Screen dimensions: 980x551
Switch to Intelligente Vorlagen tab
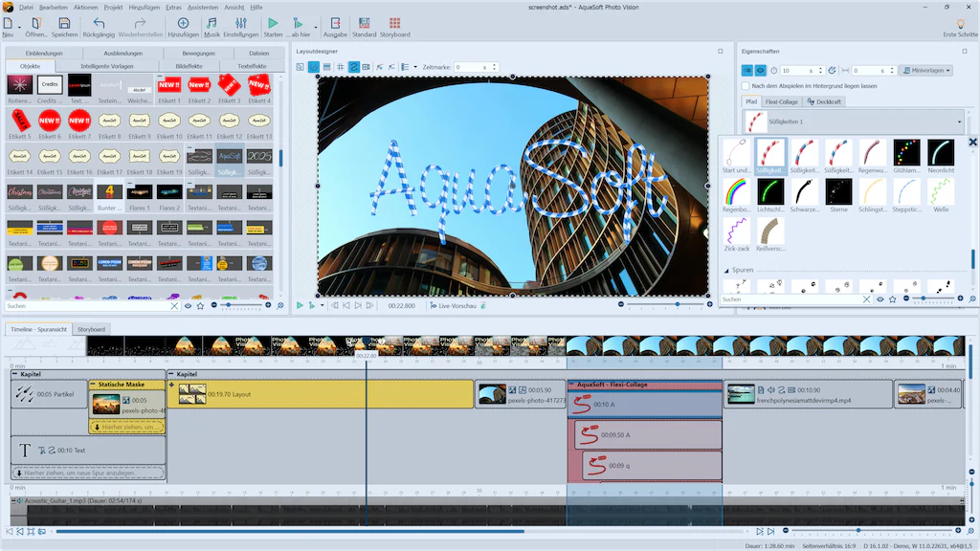[107, 66]
